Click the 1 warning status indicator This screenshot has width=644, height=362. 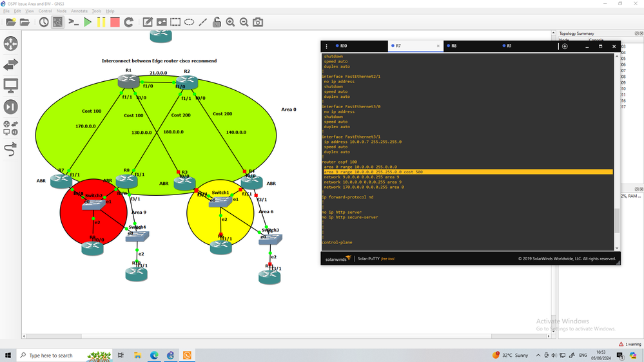coord(630,344)
